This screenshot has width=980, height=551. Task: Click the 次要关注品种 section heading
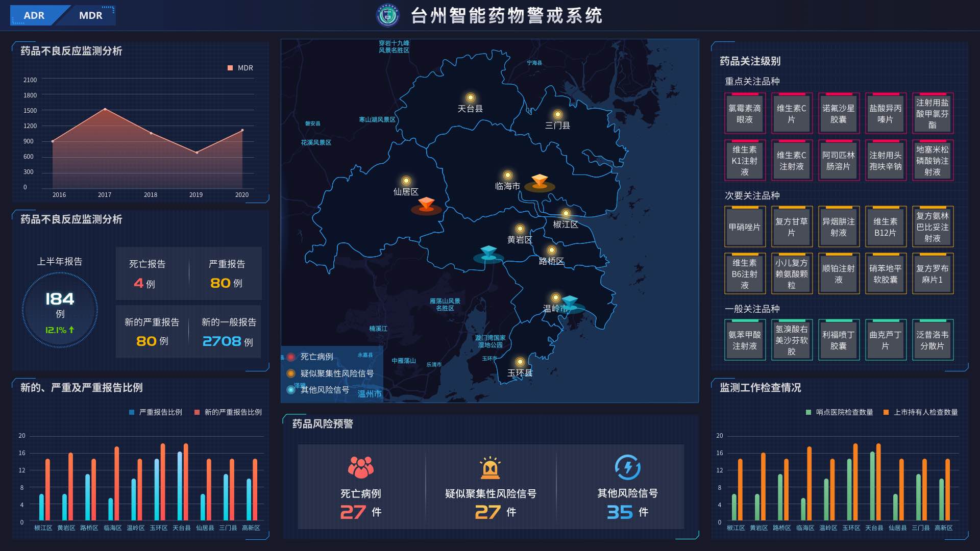752,196
